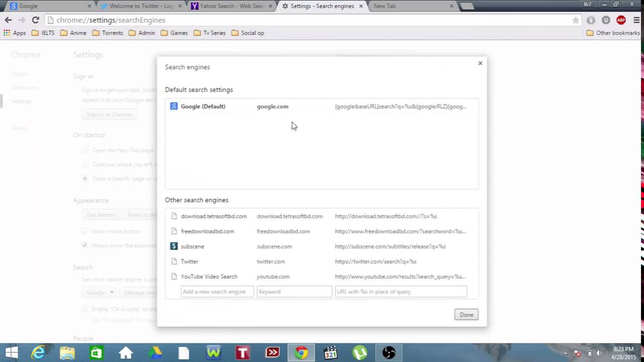
Task: Click page icon beside freedownloadbd.com
Action: point(174,231)
